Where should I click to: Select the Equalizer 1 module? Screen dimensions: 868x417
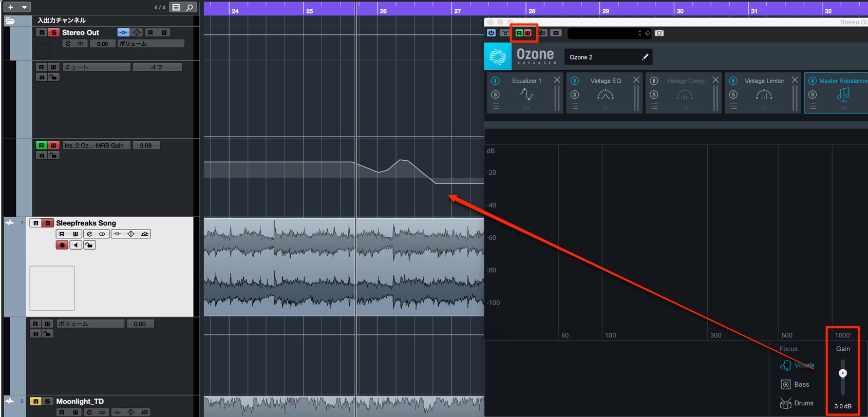524,93
